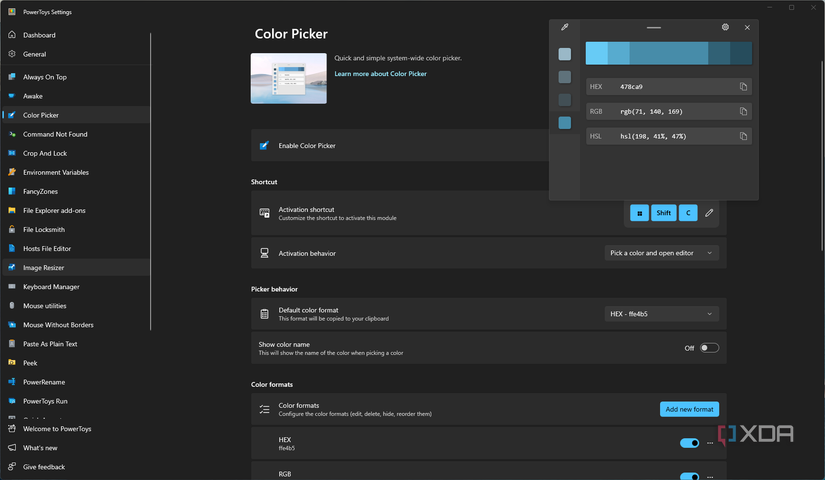Click the color editor drag handle bar

[653, 27]
